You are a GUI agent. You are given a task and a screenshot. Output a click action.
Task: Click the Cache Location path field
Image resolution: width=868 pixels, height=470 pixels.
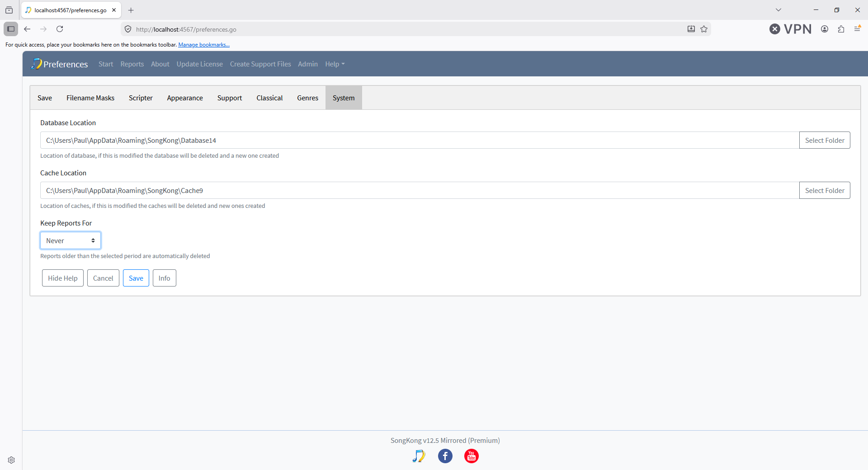point(420,190)
